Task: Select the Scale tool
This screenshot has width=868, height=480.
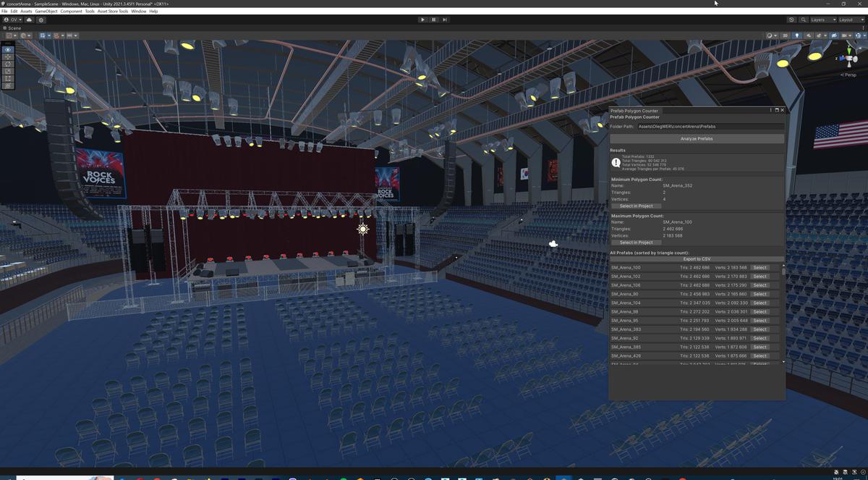Action: 7,71
